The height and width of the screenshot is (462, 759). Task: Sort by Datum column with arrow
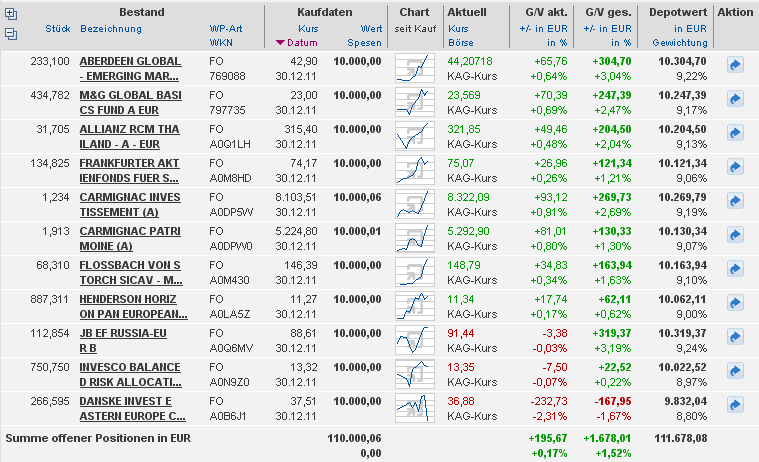tap(301, 44)
